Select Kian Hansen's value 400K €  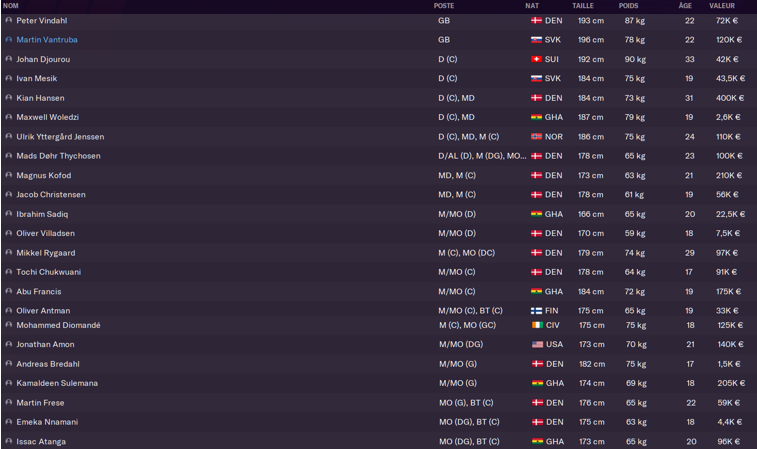730,98
